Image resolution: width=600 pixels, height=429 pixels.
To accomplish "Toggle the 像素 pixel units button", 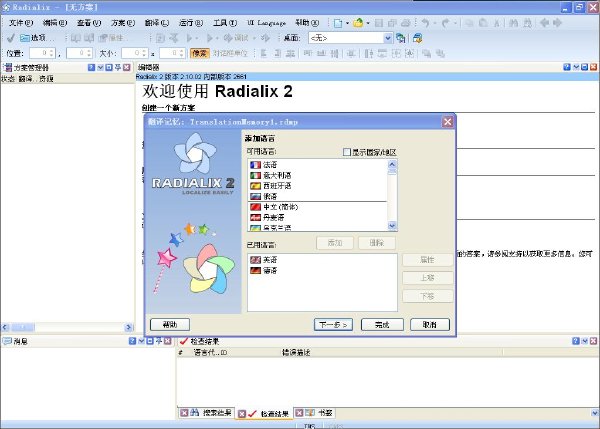I will tap(200, 53).
